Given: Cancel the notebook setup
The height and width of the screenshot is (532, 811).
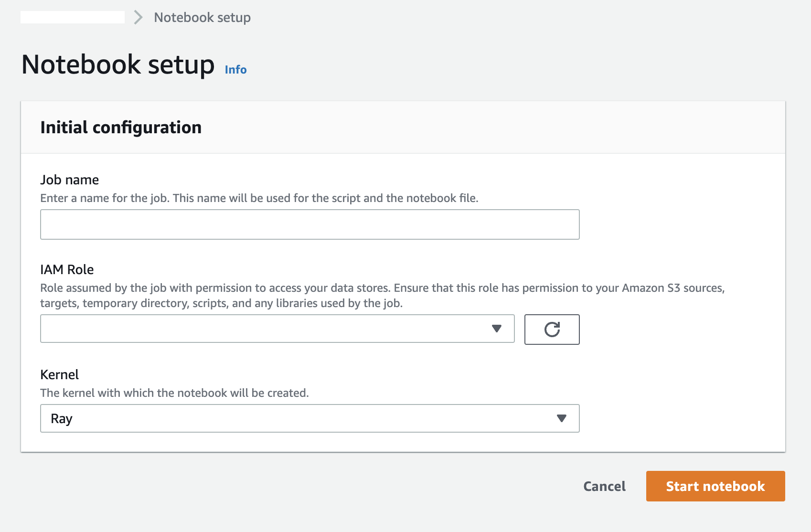Looking at the screenshot, I should pyautogui.click(x=604, y=486).
